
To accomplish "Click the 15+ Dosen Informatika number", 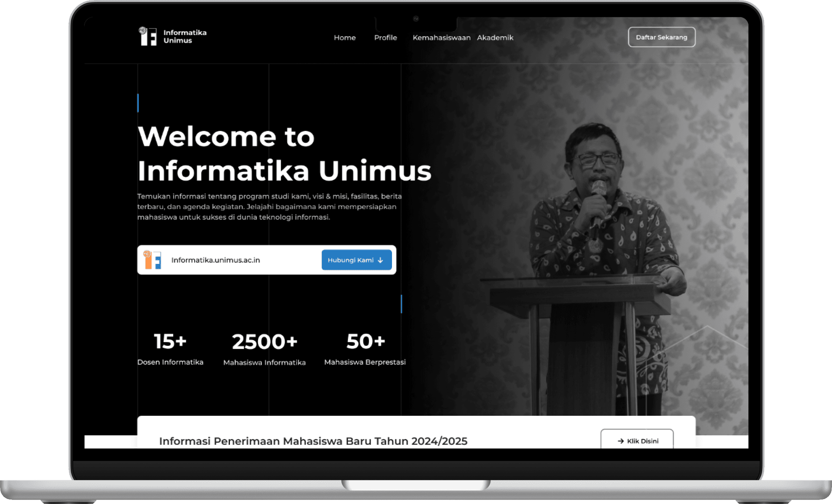I will pos(170,342).
